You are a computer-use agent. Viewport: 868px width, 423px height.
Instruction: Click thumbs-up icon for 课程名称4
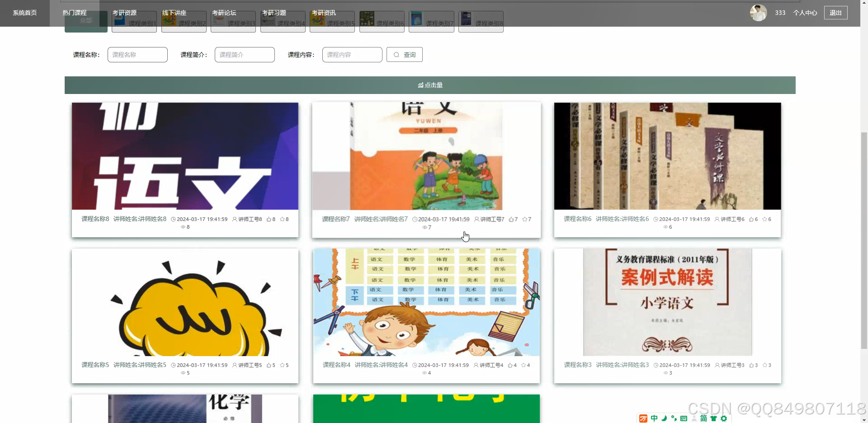tap(510, 365)
